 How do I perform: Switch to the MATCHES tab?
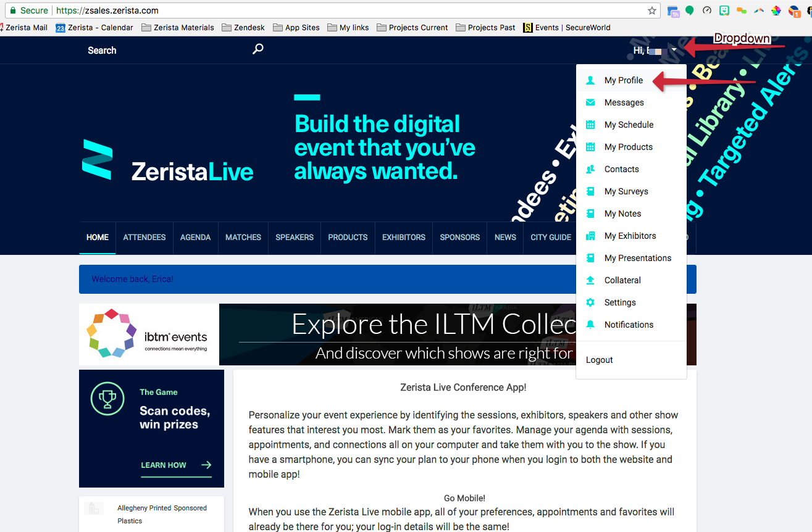click(243, 238)
